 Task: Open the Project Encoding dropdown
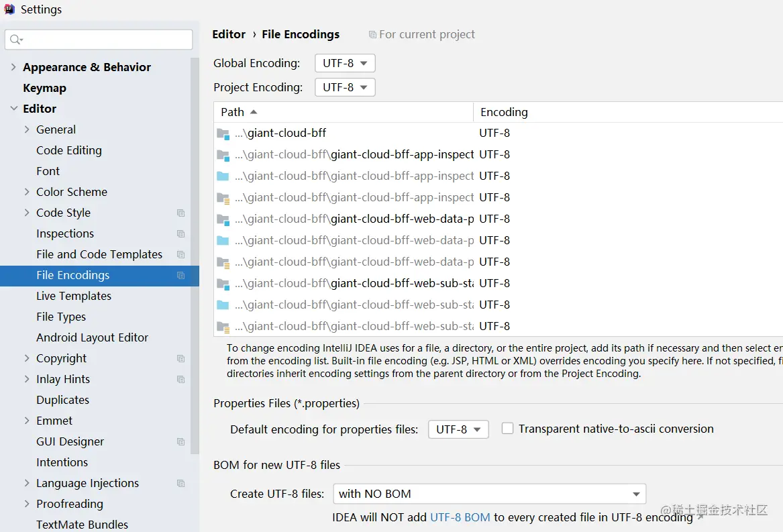[x=345, y=87]
